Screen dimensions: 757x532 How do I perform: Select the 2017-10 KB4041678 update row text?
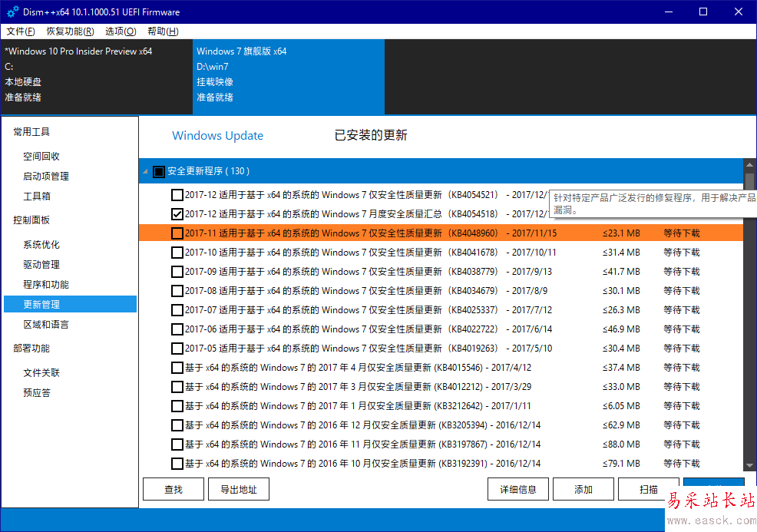371,253
